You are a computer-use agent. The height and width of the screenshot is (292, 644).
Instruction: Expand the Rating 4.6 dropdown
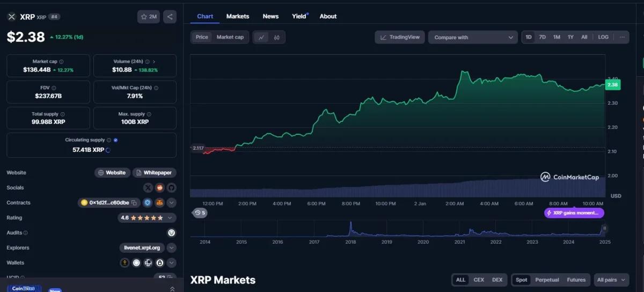pyautogui.click(x=147, y=218)
